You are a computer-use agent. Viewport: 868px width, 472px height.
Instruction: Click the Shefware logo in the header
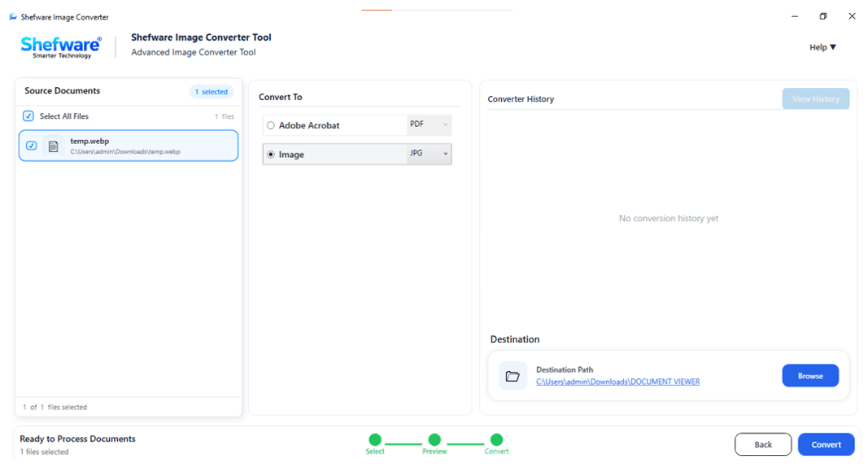(61, 47)
